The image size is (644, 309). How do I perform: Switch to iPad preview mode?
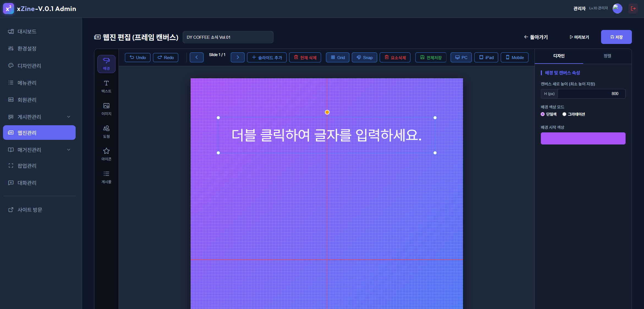click(x=486, y=57)
